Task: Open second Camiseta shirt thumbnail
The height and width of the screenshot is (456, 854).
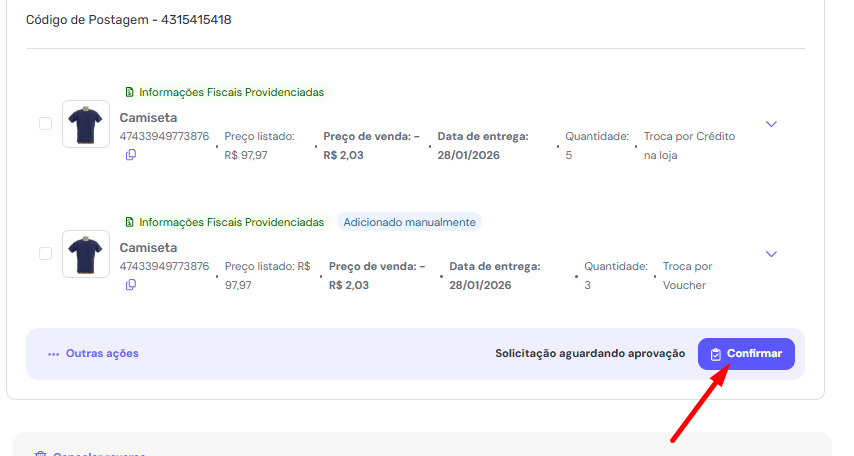Action: (x=86, y=254)
